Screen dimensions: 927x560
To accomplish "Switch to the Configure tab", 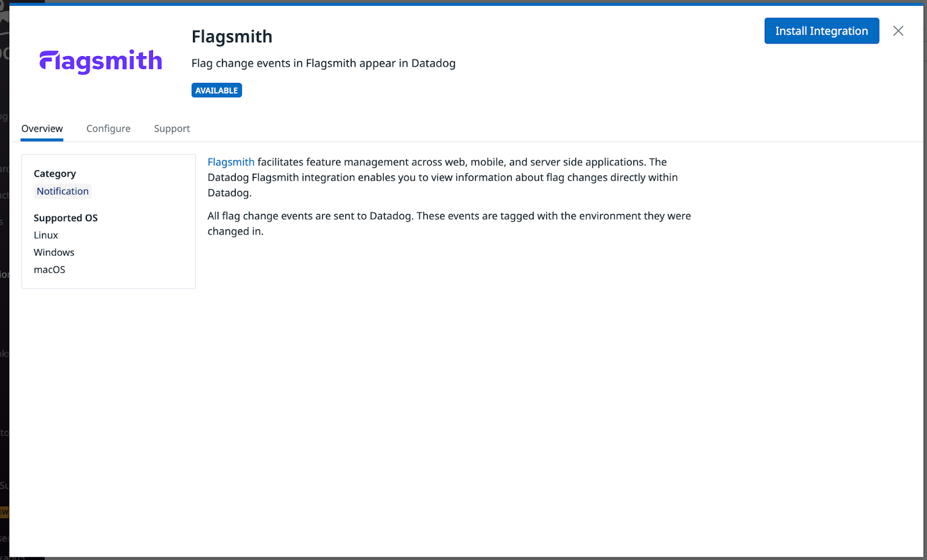I will (x=108, y=129).
